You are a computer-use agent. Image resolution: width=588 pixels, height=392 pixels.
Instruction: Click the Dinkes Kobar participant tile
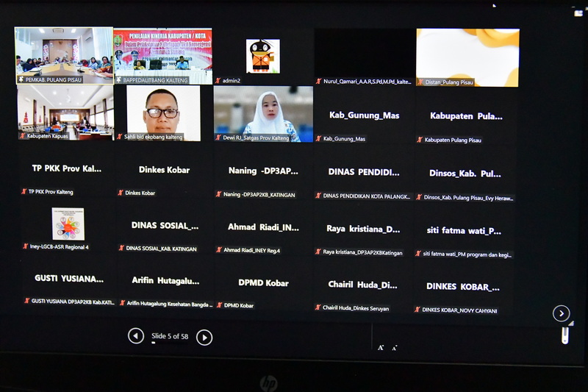(x=164, y=170)
